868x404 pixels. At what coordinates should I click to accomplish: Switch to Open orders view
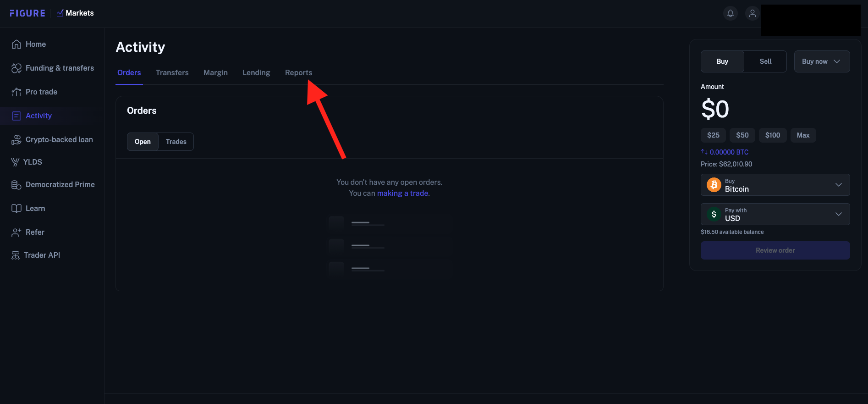143,142
